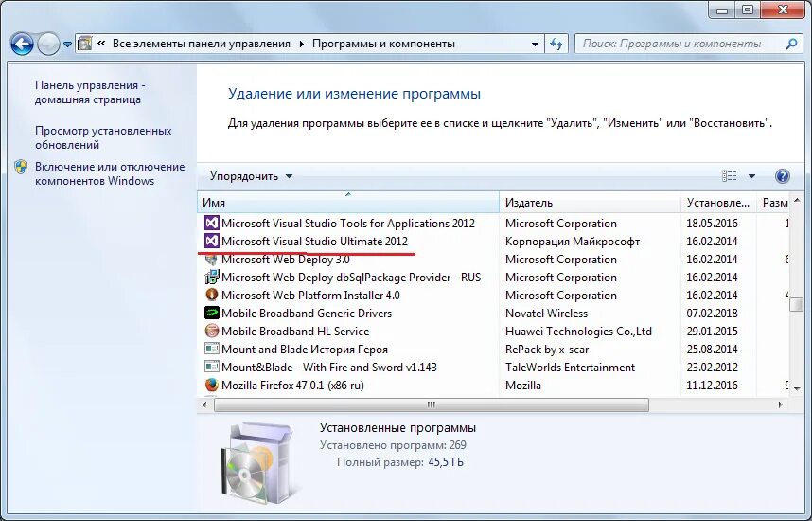The width and height of the screenshot is (812, 521).
Task: Click the Mount and Blade История Героя icon
Action: coord(211,349)
